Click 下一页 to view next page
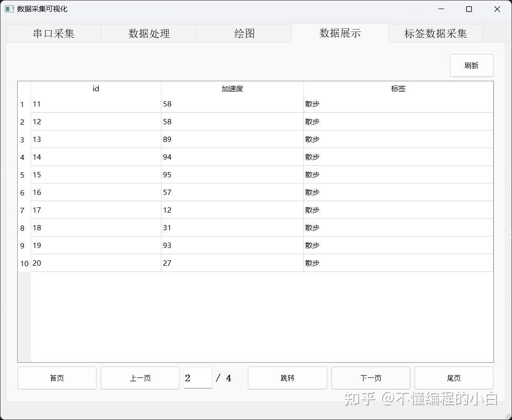Screen dimensions: 512x420 (371, 378)
